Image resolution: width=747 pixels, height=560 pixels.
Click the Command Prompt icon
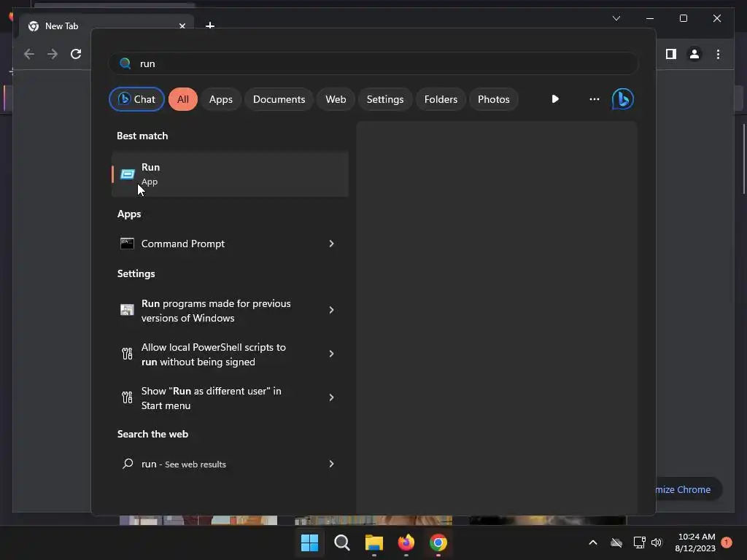pyautogui.click(x=127, y=244)
